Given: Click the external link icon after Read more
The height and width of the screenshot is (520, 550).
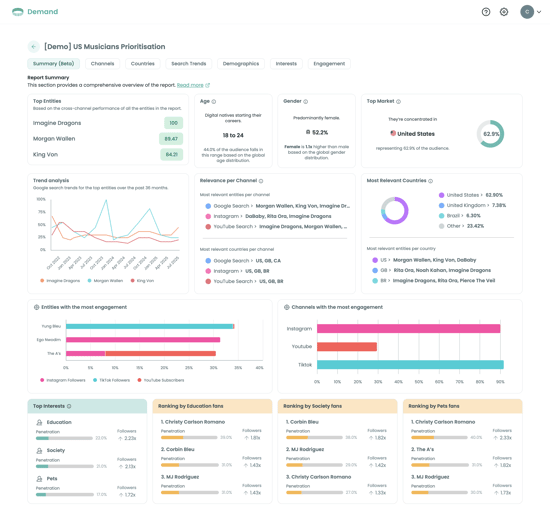Looking at the screenshot, I should [208, 85].
